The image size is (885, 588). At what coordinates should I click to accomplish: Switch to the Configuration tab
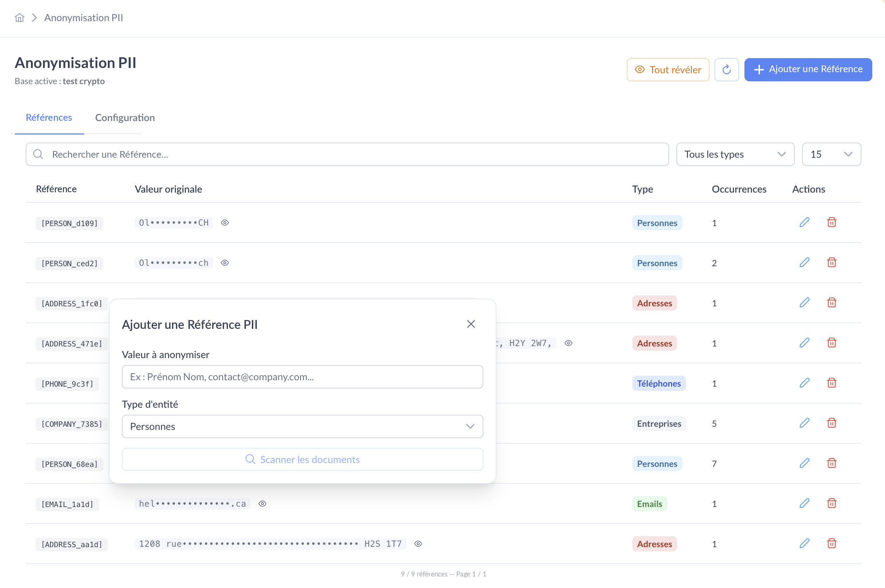click(125, 118)
